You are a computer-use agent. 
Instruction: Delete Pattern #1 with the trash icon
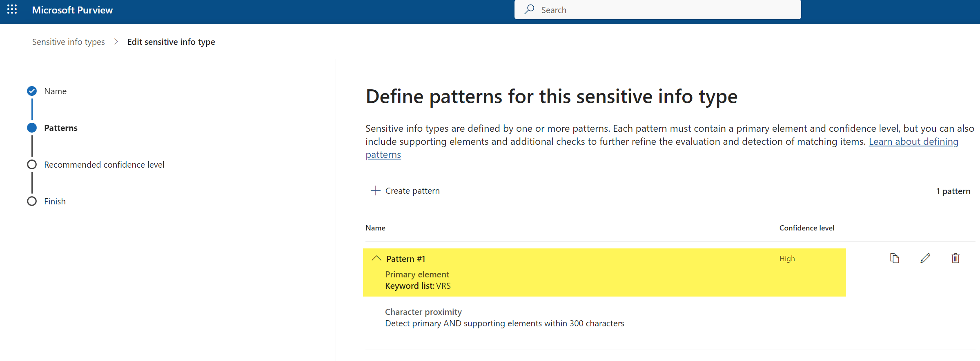coord(955,258)
